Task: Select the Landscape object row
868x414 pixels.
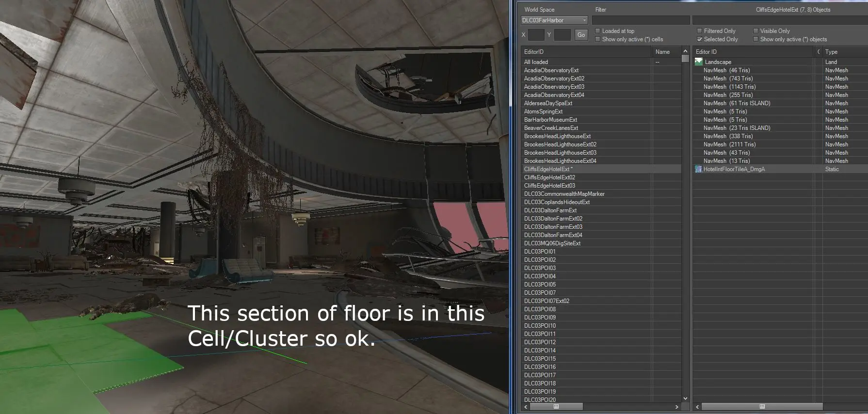Action: coord(780,62)
